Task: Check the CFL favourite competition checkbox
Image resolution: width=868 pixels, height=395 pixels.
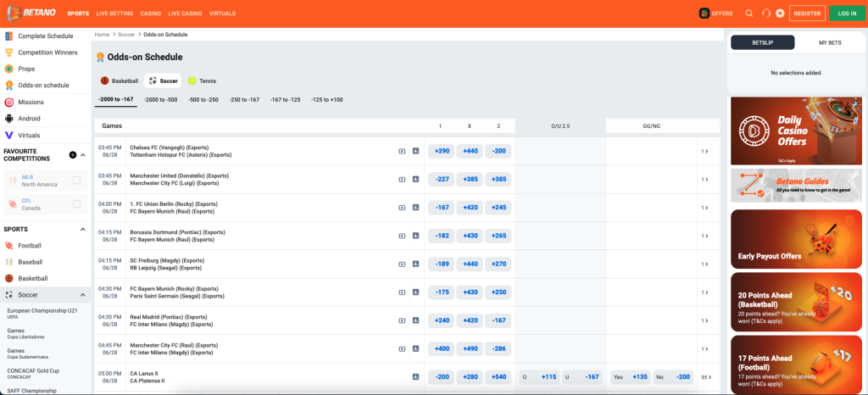Action: point(77,204)
